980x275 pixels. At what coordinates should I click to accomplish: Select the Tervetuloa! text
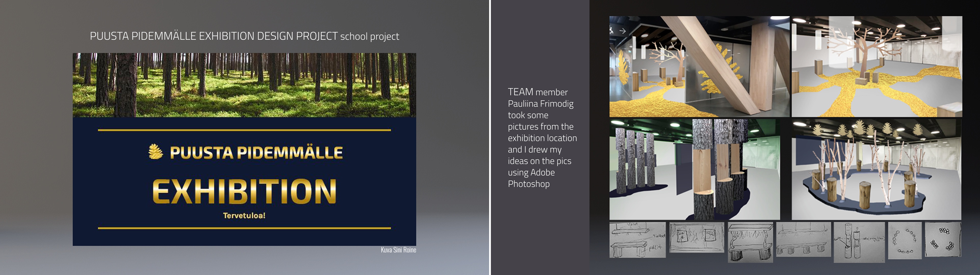point(244,216)
